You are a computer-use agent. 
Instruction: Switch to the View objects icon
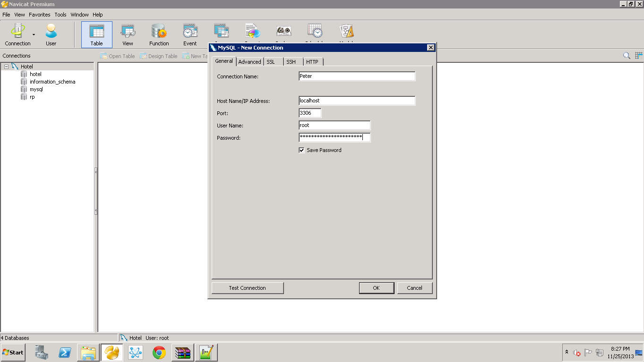pos(128,35)
